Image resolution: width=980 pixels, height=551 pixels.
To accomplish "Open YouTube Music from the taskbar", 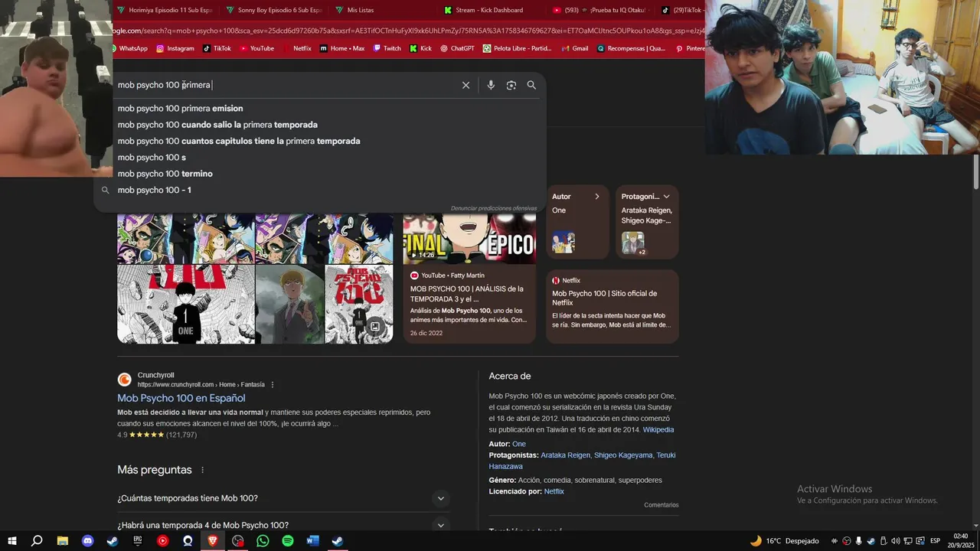I will pyautogui.click(x=162, y=541).
